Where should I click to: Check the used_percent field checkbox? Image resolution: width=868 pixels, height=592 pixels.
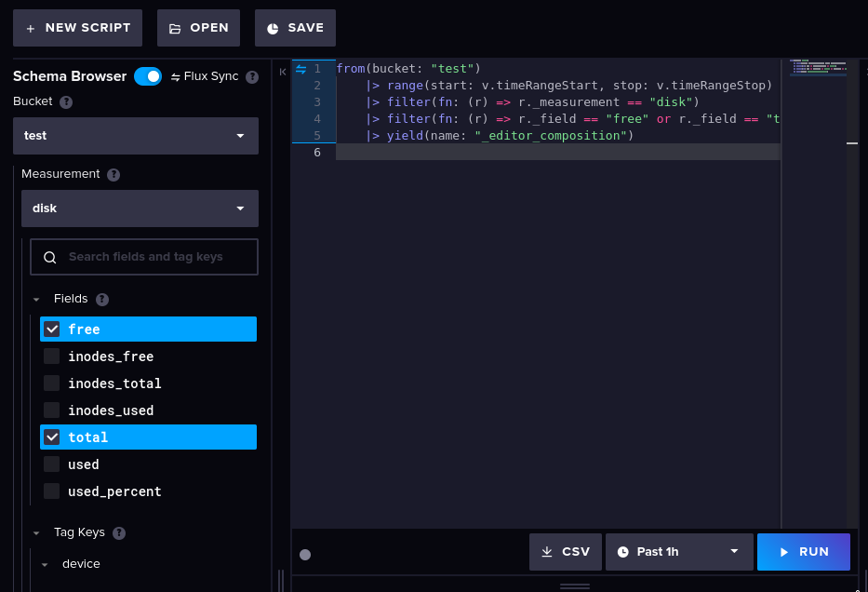coord(51,491)
